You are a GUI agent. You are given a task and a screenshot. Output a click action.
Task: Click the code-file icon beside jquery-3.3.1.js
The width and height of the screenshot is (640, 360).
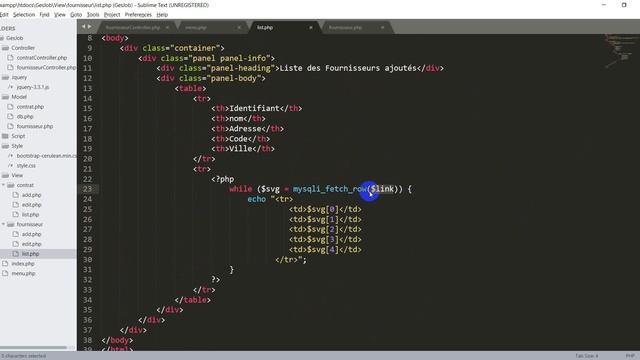click(11, 87)
